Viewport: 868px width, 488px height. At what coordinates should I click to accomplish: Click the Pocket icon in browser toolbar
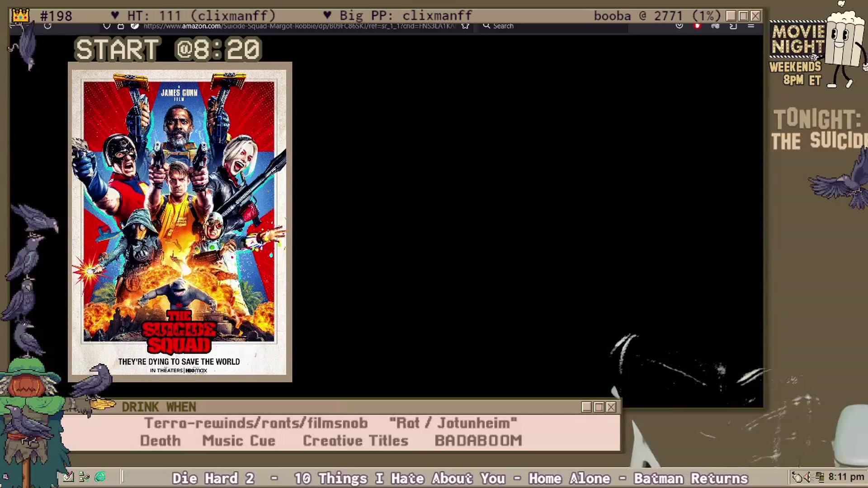coord(679,26)
